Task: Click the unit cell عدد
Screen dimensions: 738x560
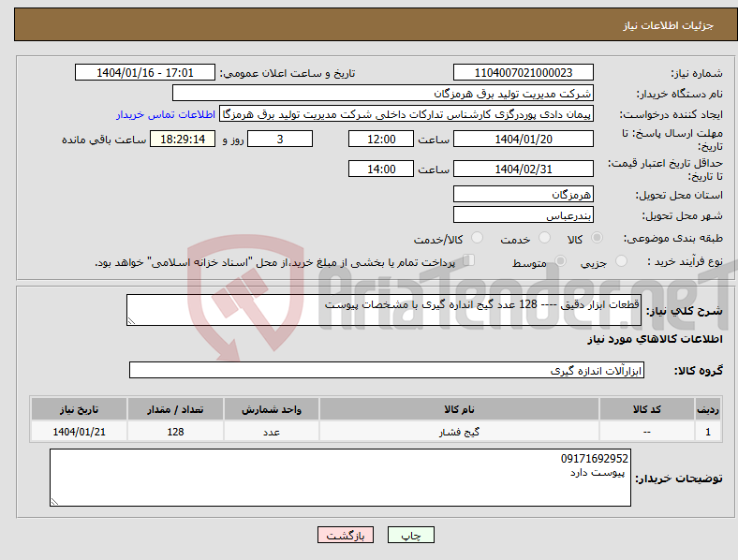Action: [272, 431]
